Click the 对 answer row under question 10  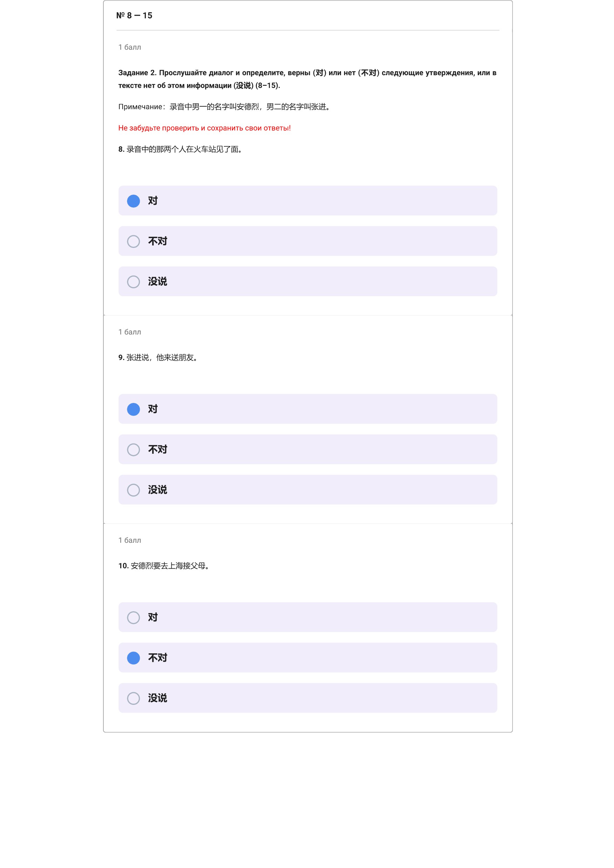pos(308,617)
